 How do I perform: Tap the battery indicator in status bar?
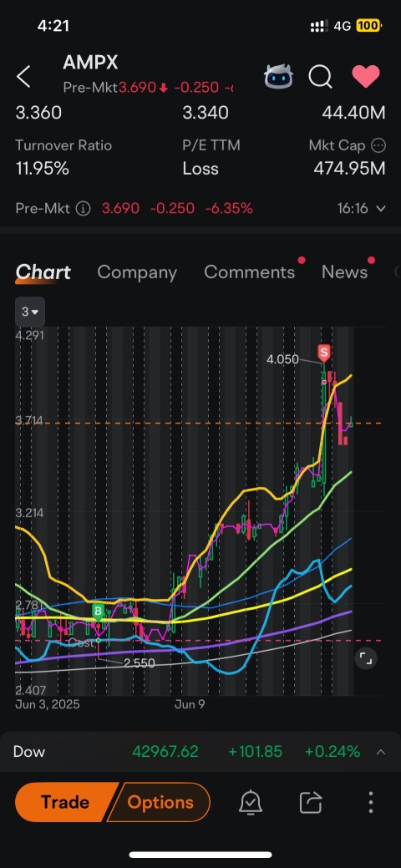[x=368, y=26]
